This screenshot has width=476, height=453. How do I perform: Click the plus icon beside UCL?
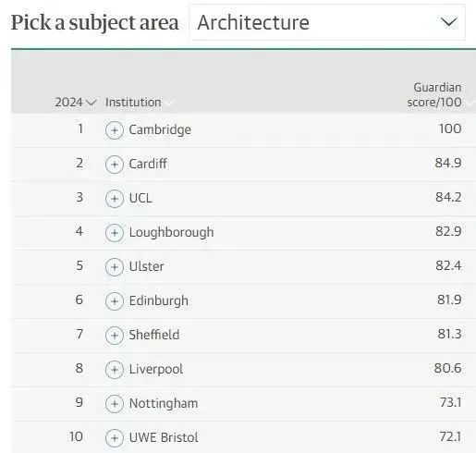click(x=115, y=199)
